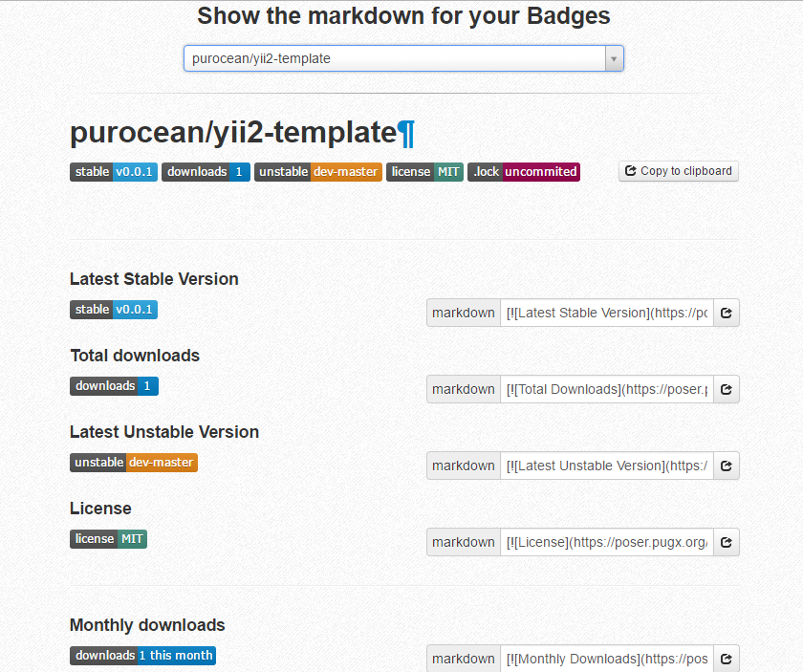Screen dimensions: 803x672
Task: Click the Monthly Downloads markdown field
Action: (606, 659)
